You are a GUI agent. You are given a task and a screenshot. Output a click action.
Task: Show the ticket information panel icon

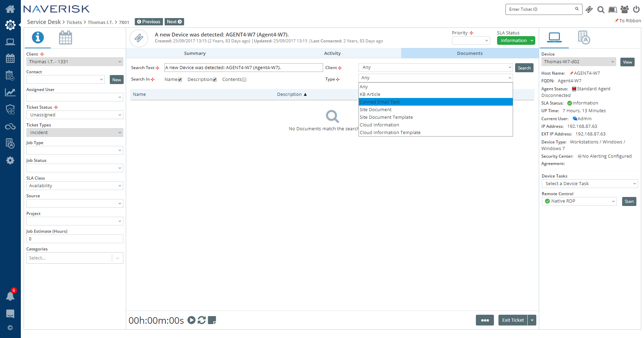point(38,38)
